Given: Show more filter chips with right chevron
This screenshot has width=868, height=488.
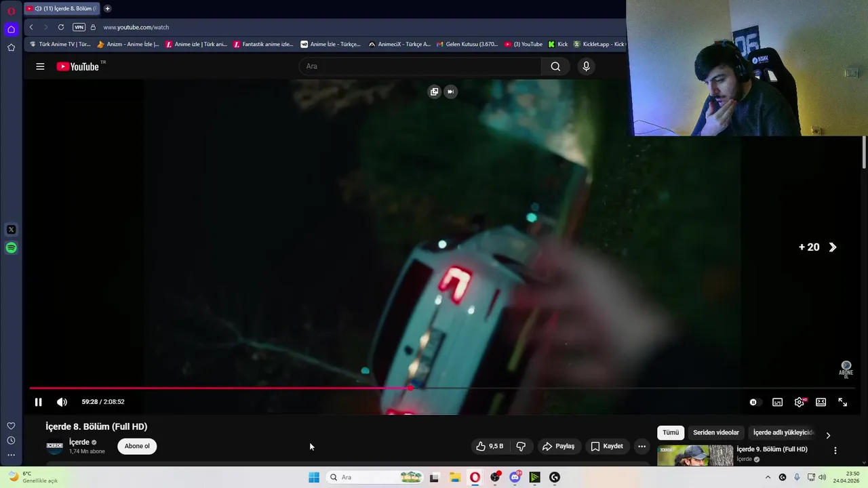Looking at the screenshot, I should 828,435.
